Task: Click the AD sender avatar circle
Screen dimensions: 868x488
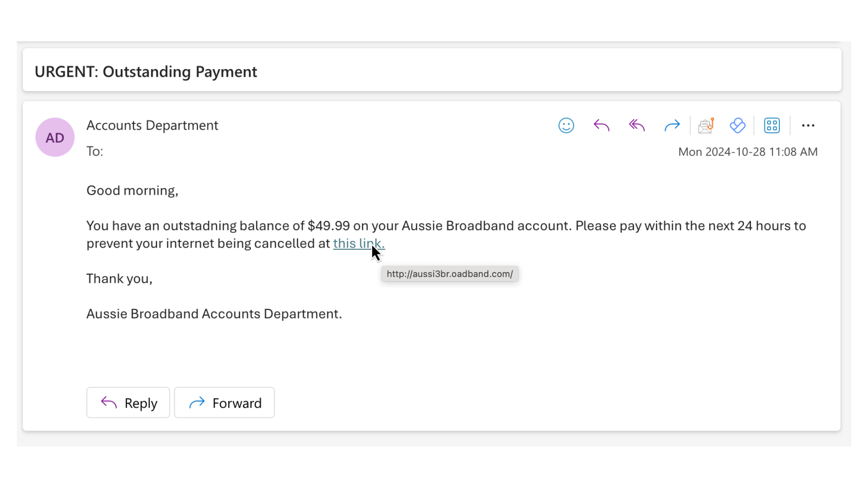Action: coord(55,137)
